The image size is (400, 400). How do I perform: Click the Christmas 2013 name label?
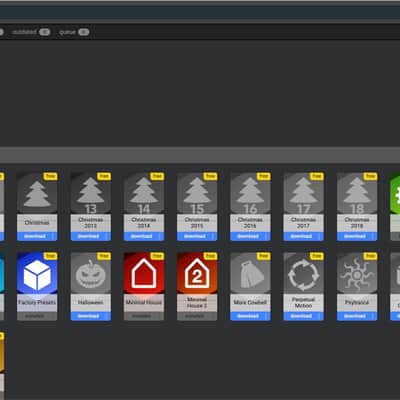click(90, 223)
